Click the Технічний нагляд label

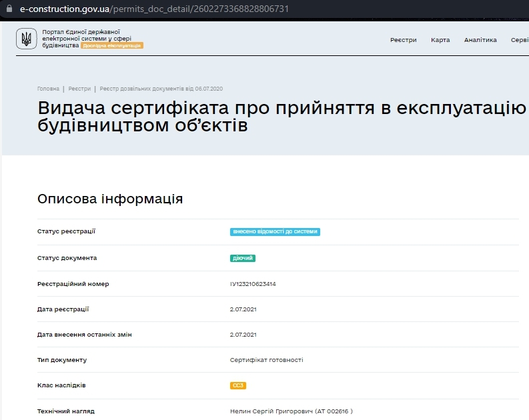[x=66, y=411]
